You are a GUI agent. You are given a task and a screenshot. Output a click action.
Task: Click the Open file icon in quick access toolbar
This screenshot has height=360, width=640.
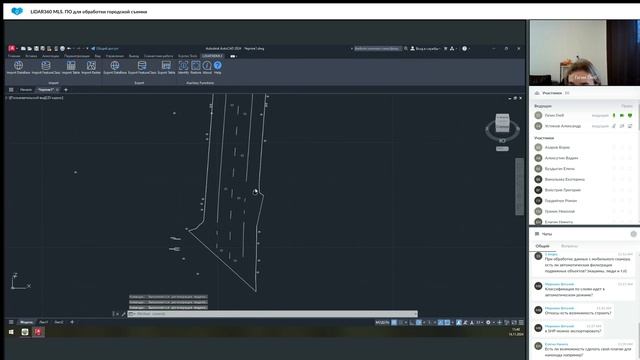29,49
